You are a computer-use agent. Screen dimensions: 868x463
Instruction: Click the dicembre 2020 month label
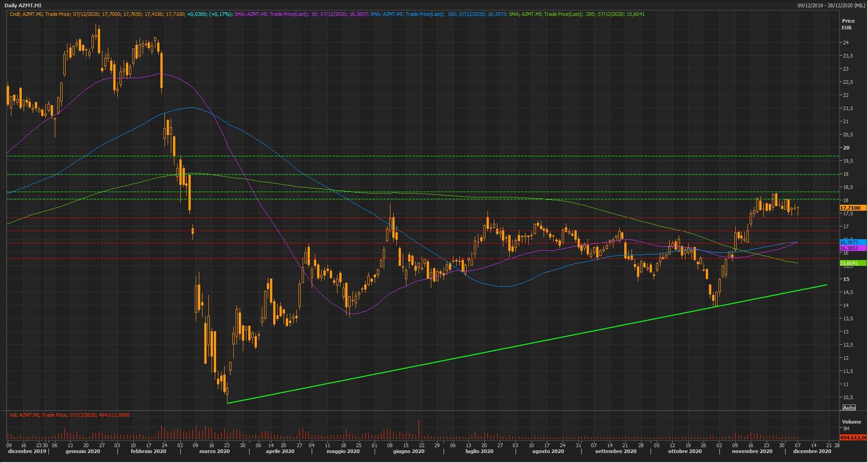[812, 451]
